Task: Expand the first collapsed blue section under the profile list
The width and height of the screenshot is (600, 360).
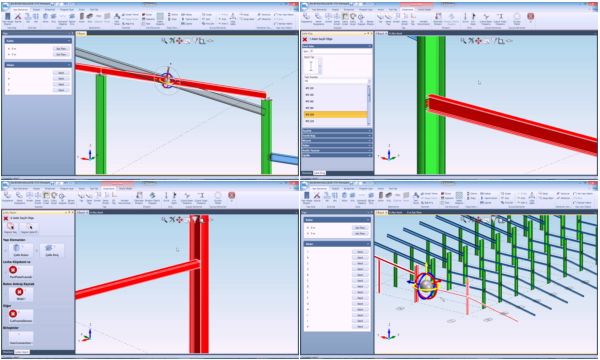Action: click(x=337, y=131)
